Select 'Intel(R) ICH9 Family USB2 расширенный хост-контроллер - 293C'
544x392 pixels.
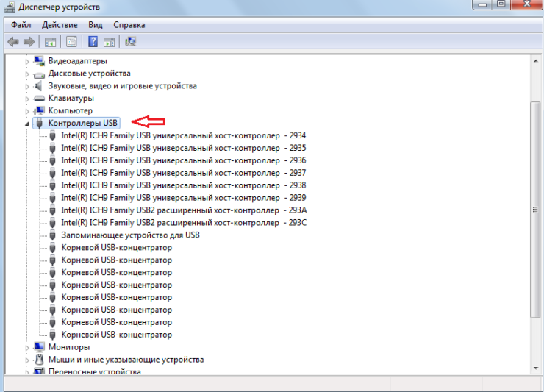point(184,223)
